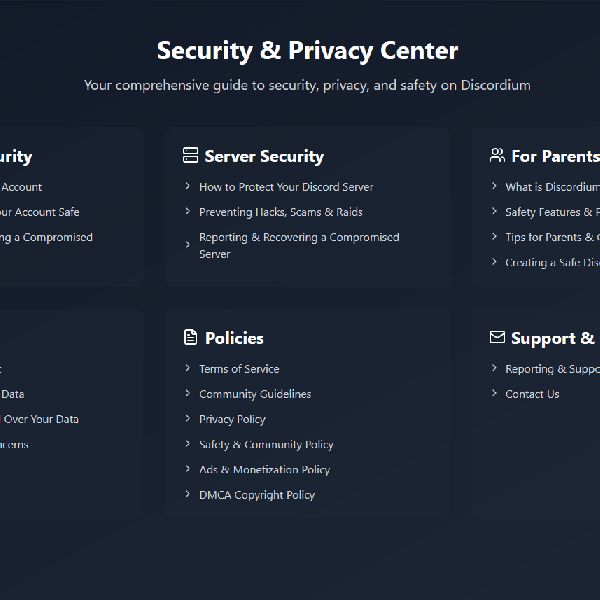View the DMCA Copyright Policy
600x600 pixels.
[x=257, y=494]
